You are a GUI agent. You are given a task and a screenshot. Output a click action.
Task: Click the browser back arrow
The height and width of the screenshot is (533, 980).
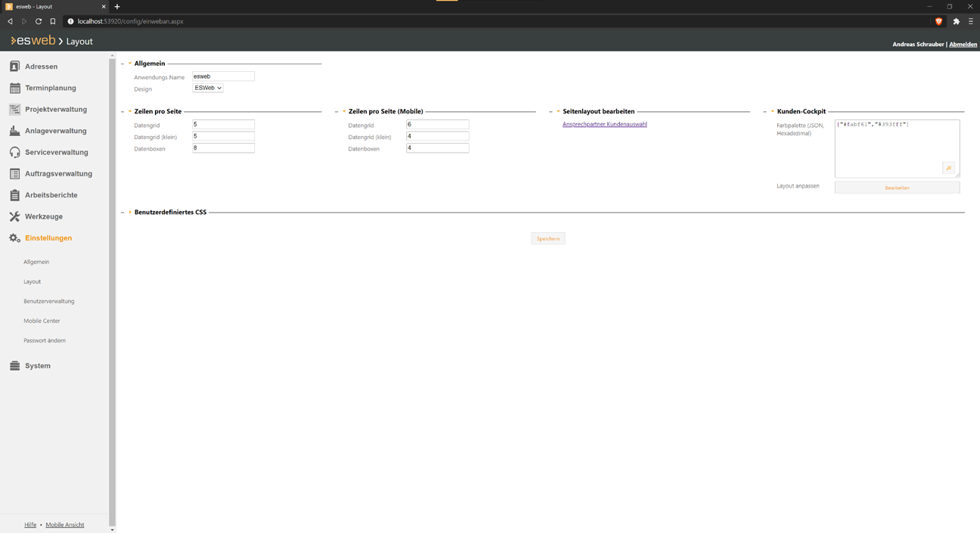(x=10, y=21)
